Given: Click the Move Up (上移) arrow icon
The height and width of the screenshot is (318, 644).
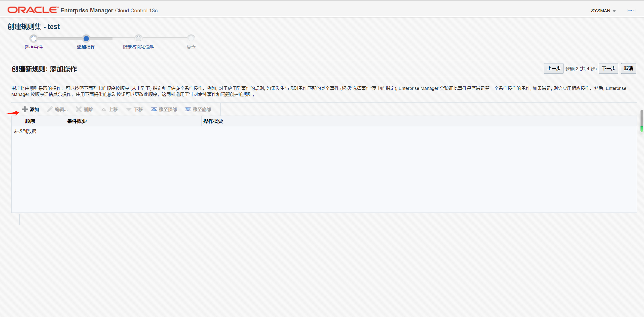Looking at the screenshot, I should tap(104, 109).
